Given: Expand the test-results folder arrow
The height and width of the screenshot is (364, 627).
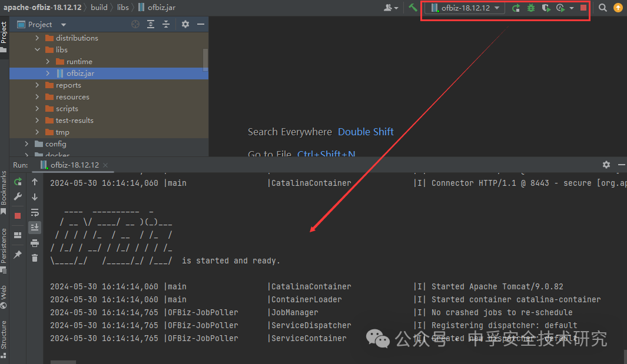Looking at the screenshot, I should click(x=37, y=121).
